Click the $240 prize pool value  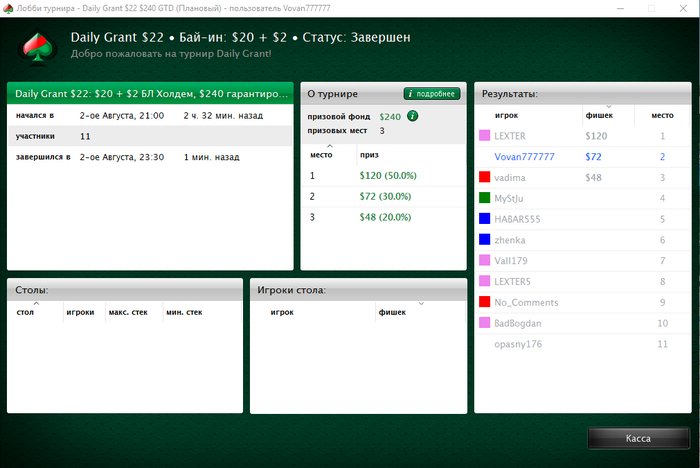point(390,117)
